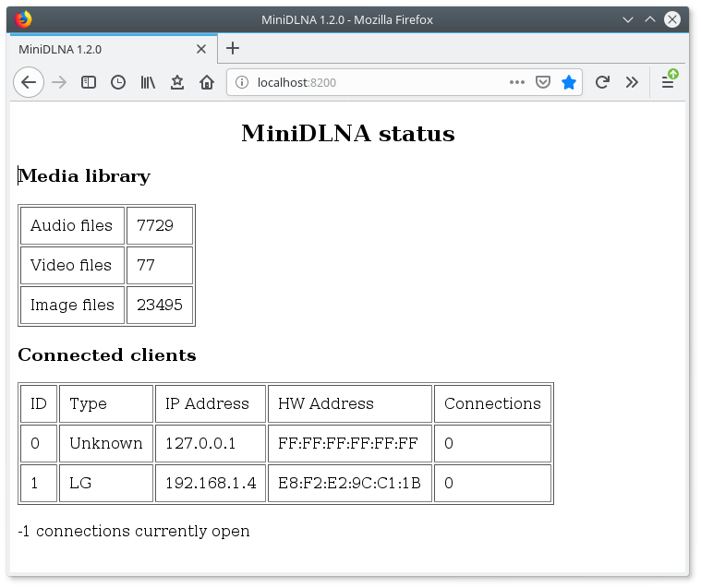Maximize window with up chevron

click(x=650, y=19)
